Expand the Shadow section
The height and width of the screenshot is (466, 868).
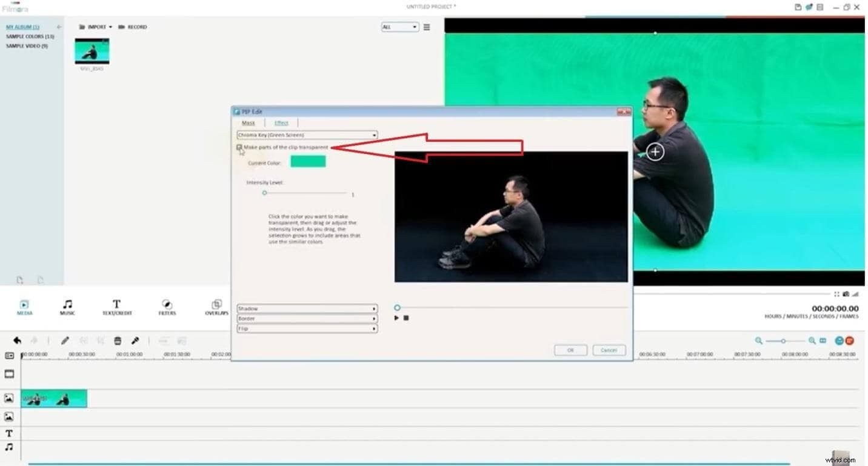point(306,308)
